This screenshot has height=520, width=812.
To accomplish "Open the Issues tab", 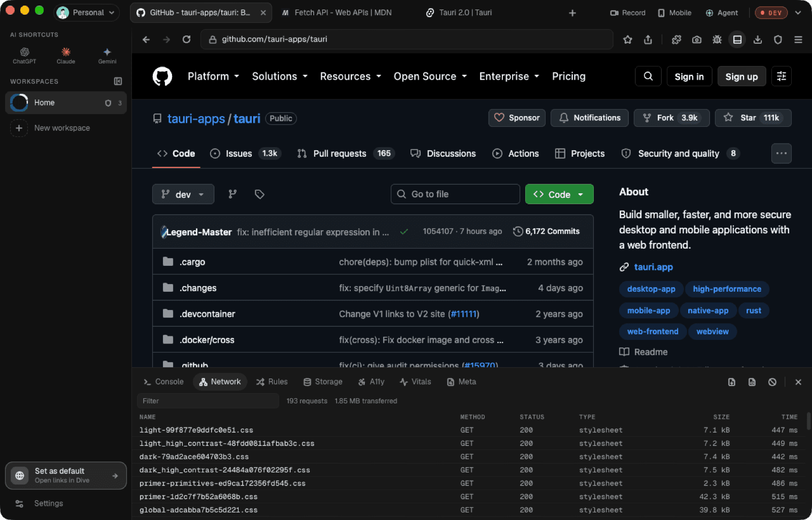I will tap(245, 153).
